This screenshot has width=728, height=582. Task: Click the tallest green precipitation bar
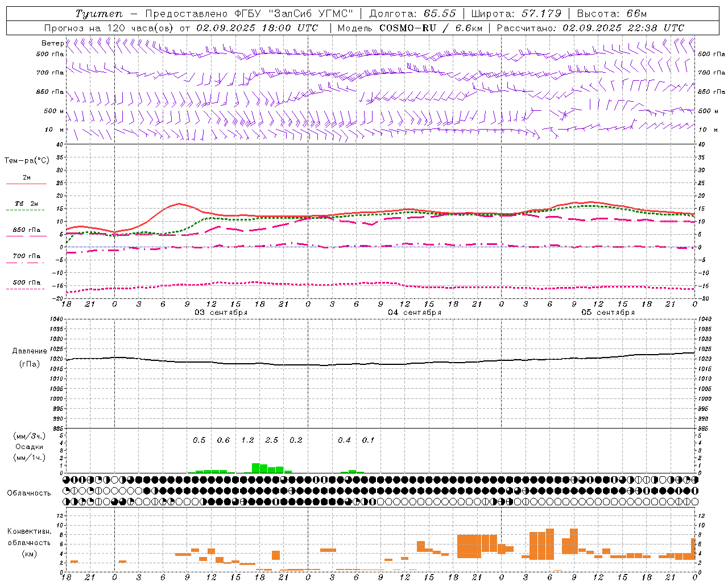pyautogui.click(x=256, y=468)
